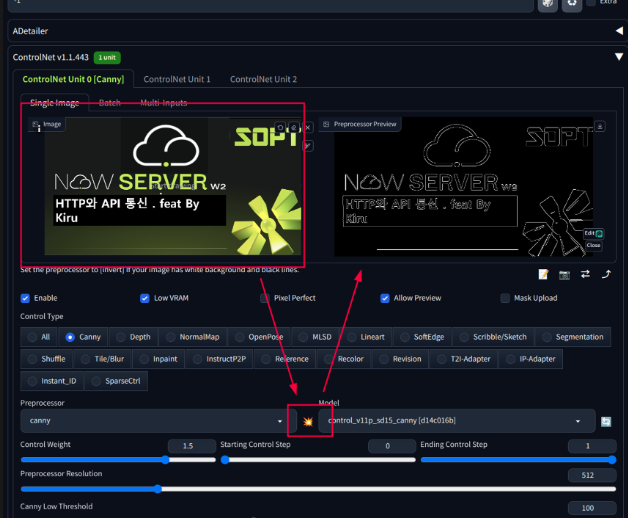Select the SoftEdge control type
Screen dimensions: 628x518
click(422, 337)
